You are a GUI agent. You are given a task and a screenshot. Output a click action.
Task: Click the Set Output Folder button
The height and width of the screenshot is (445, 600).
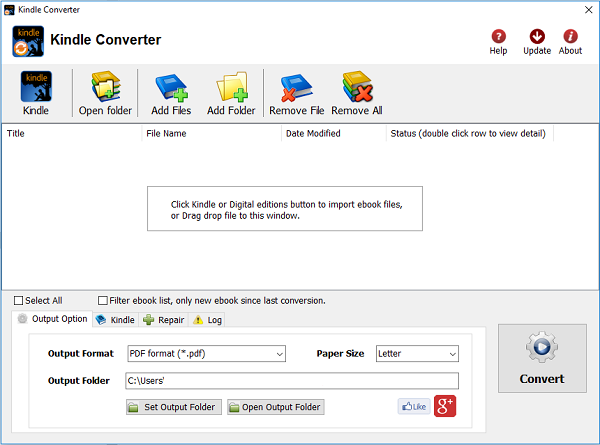click(174, 407)
